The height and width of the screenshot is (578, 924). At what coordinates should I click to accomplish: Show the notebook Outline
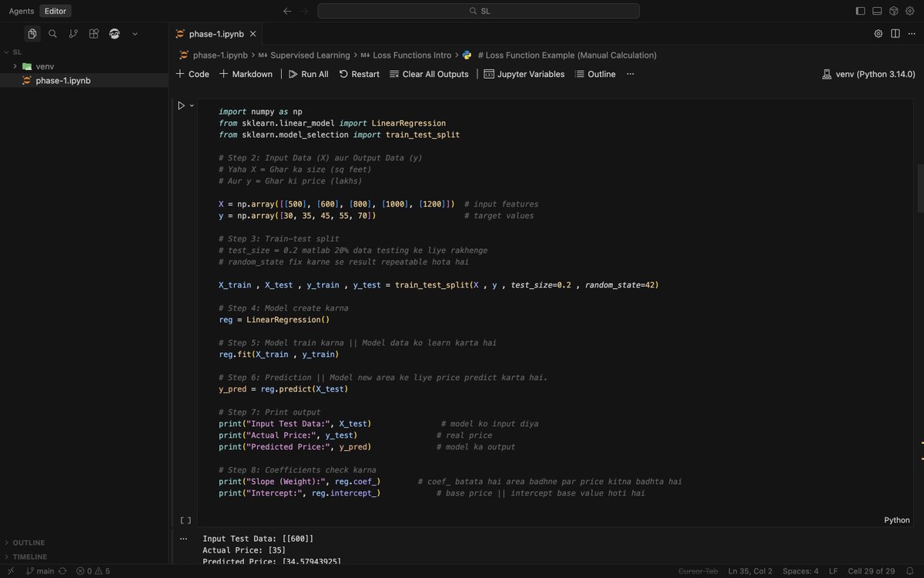pyautogui.click(x=595, y=74)
